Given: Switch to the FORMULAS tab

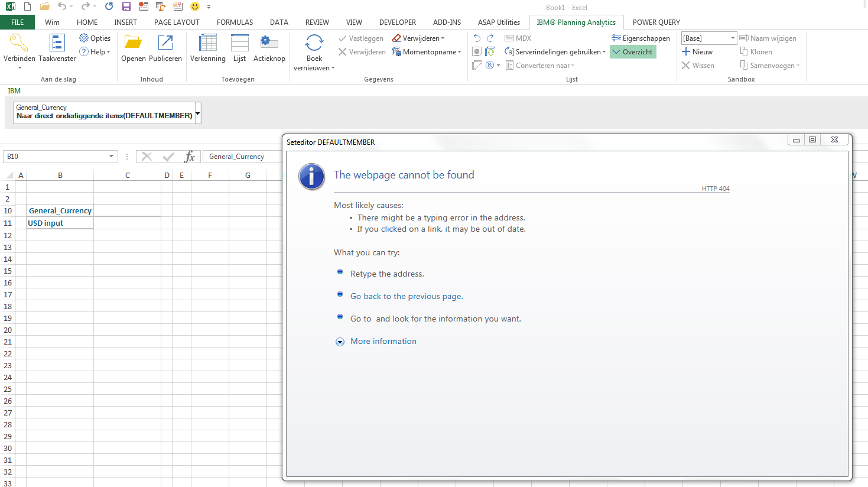Looking at the screenshot, I should tap(235, 22).
